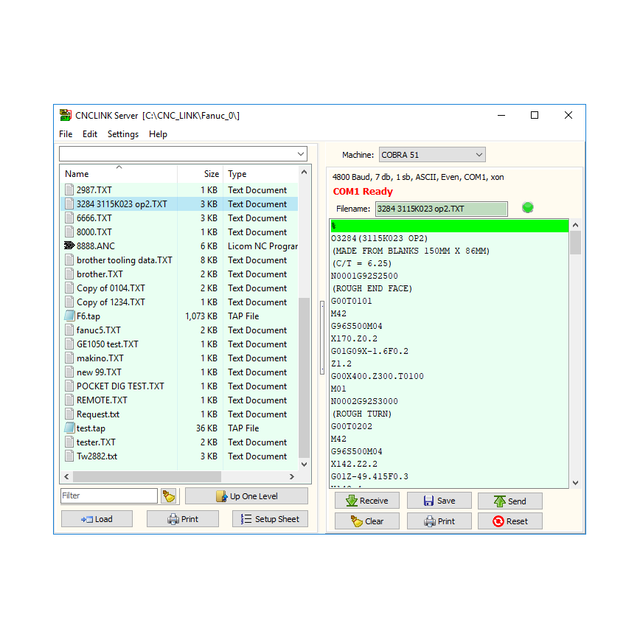Screen dimensions: 640x640
Task: Click the 8888.ANC Licom file icon
Action: point(69,246)
